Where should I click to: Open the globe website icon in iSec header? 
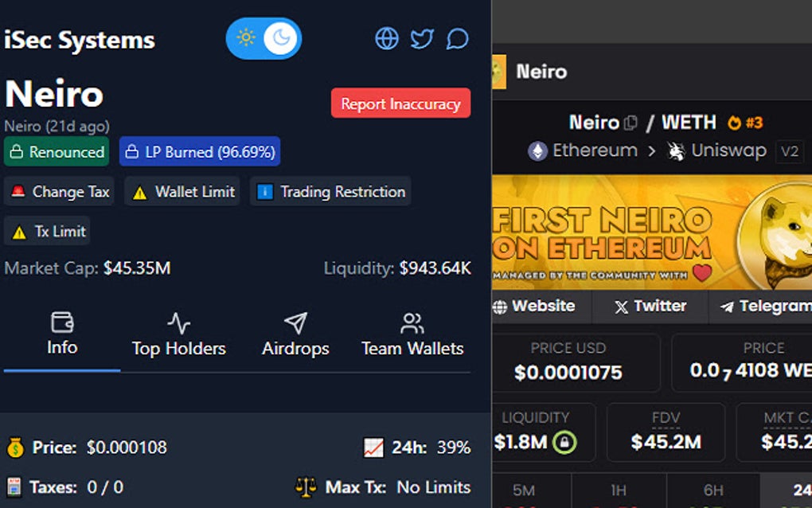click(387, 38)
